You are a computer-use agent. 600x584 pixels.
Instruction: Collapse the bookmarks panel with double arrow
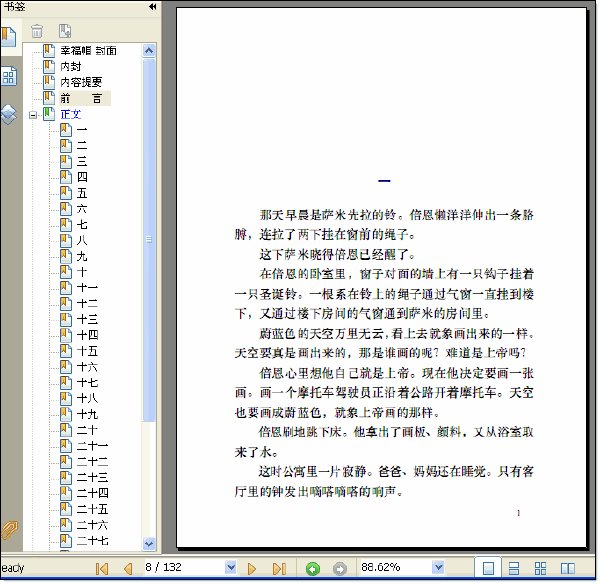152,7
